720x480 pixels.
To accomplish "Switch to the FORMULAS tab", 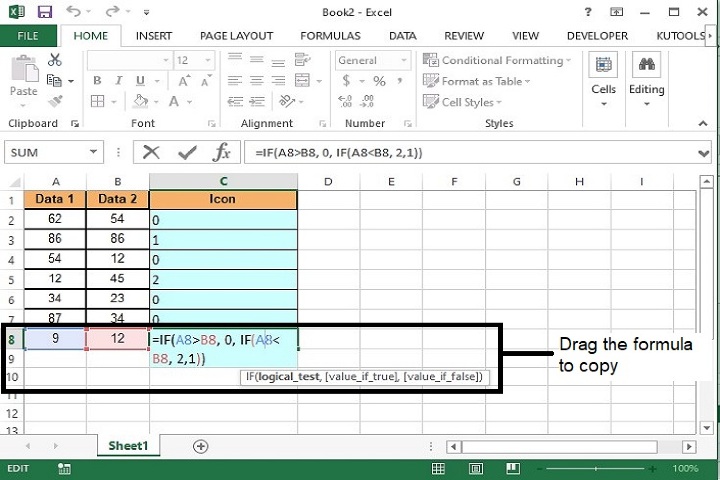I will [x=330, y=36].
